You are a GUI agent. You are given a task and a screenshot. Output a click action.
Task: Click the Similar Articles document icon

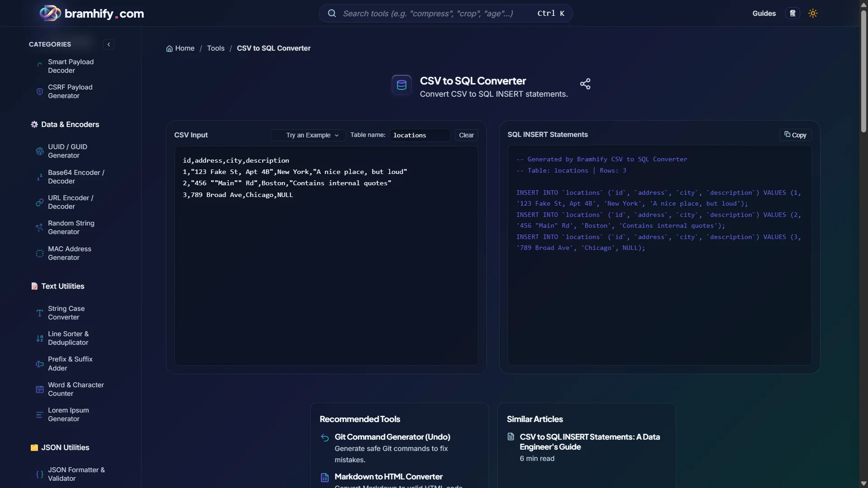(511, 436)
